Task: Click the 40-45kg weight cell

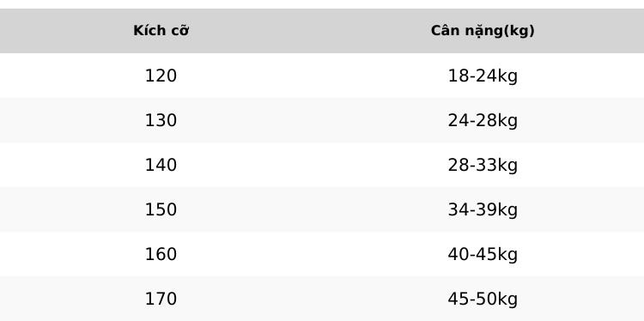Action: coord(483,254)
